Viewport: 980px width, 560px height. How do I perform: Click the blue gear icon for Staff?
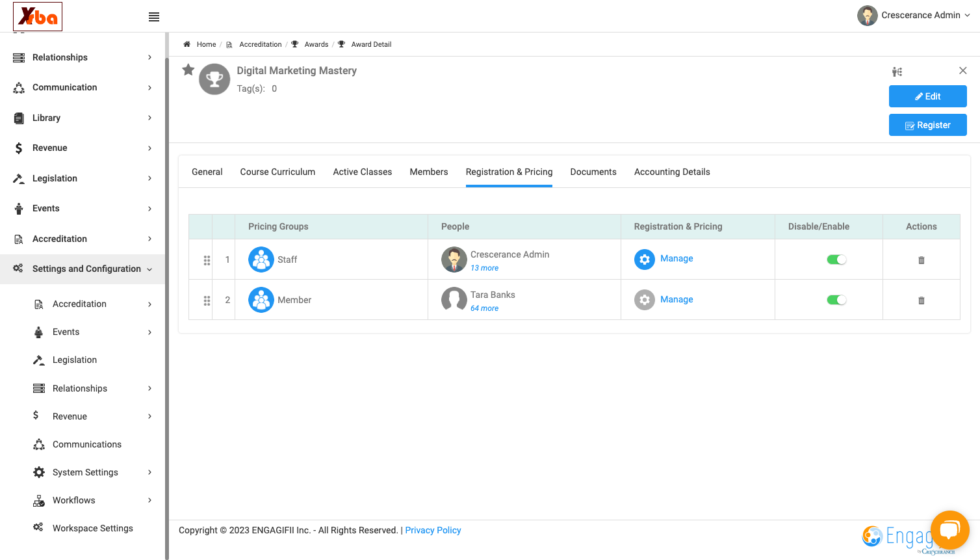[x=645, y=260]
